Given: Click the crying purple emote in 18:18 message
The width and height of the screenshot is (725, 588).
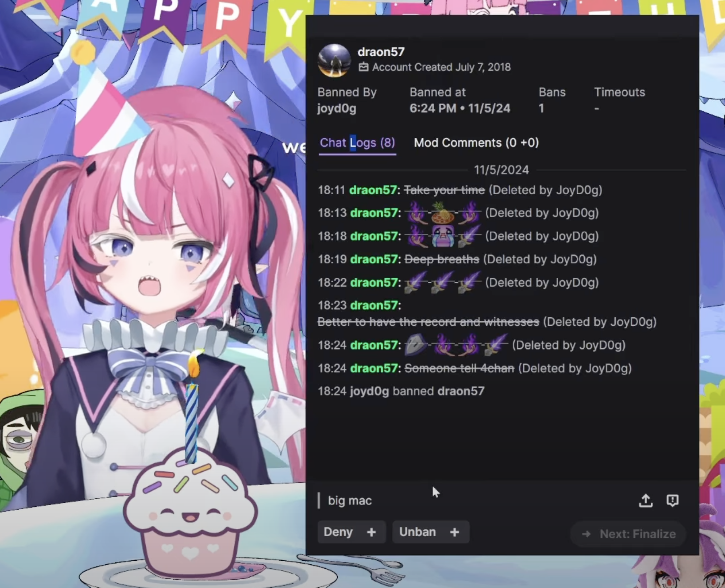Looking at the screenshot, I should (x=443, y=236).
